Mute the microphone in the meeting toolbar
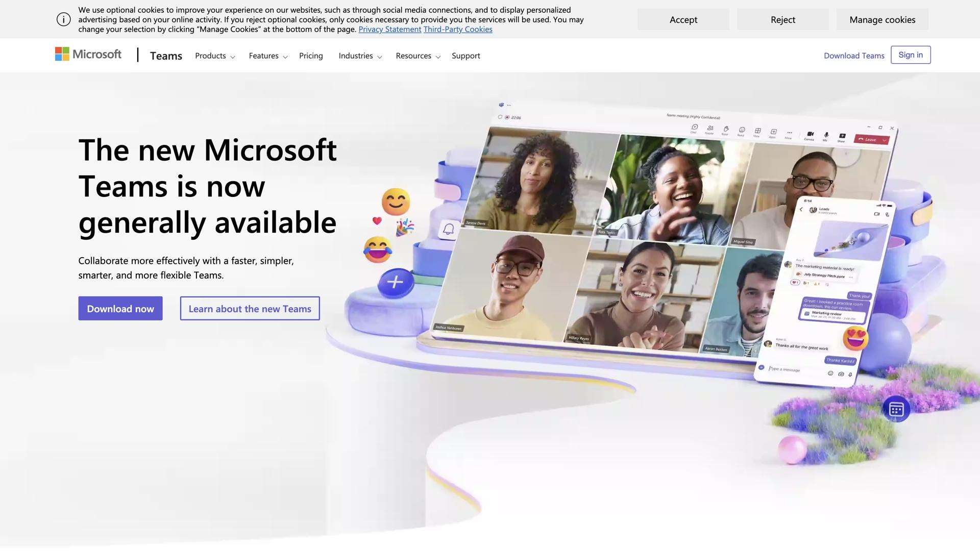The width and height of the screenshot is (980, 551). [826, 135]
